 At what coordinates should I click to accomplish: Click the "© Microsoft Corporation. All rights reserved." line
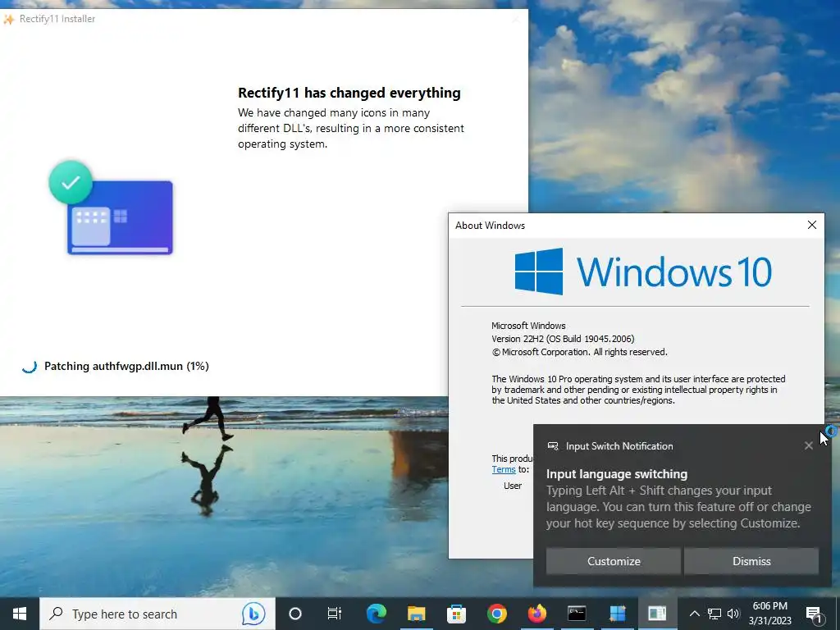point(580,352)
